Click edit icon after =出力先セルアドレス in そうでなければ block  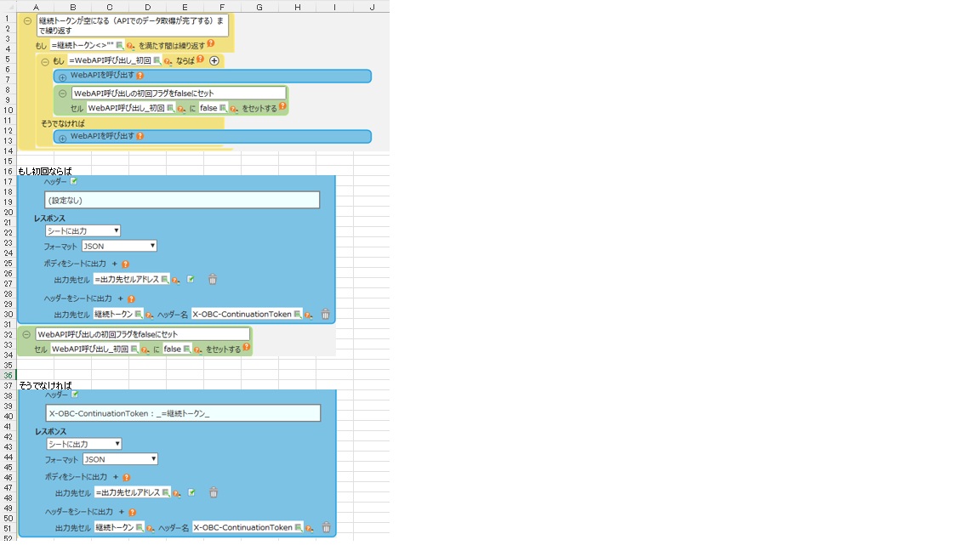191,492
